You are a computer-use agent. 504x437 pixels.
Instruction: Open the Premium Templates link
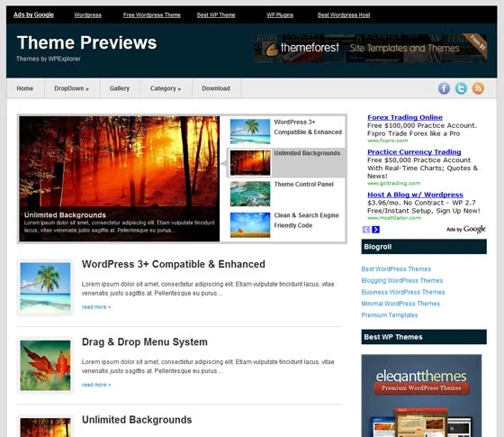point(389,315)
